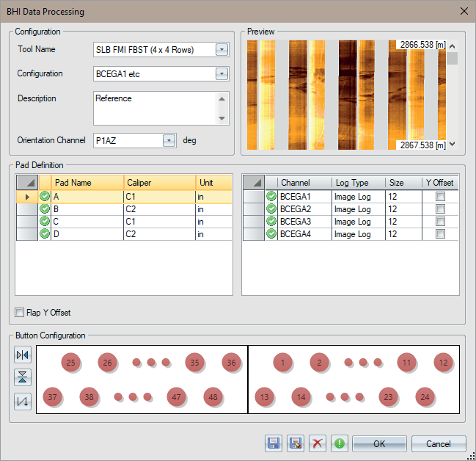This screenshot has width=476, height=461.
Task: Click the save-as configuration icon
Action: pyautogui.click(x=296, y=443)
